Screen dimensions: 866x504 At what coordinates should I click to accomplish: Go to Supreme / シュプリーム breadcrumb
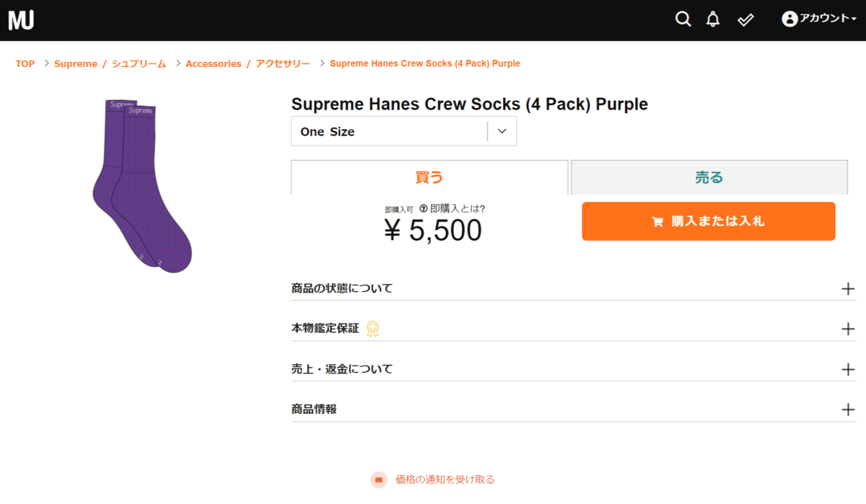[x=110, y=63]
